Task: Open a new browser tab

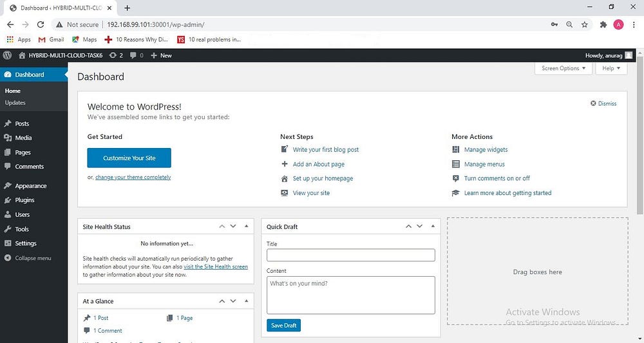Action: click(128, 8)
